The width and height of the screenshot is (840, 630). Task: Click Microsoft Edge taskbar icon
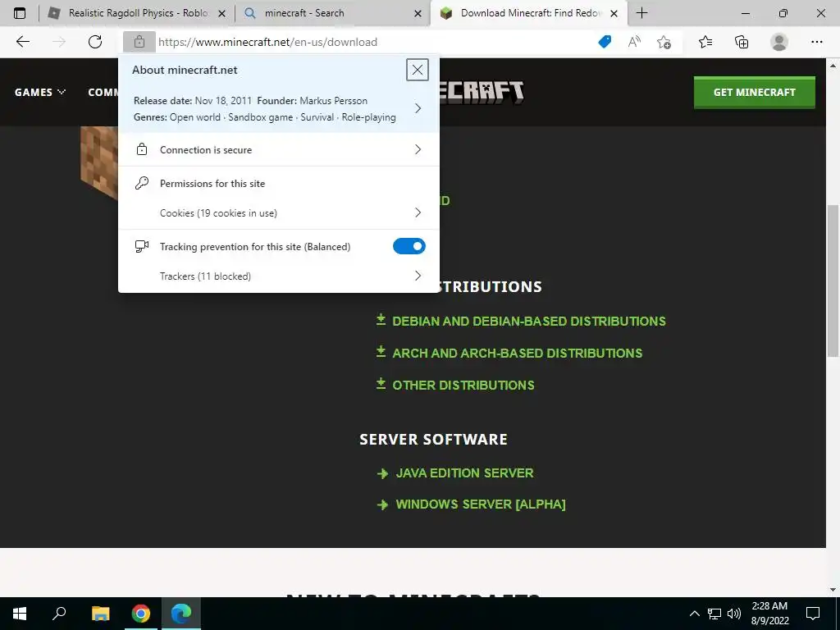tap(181, 614)
